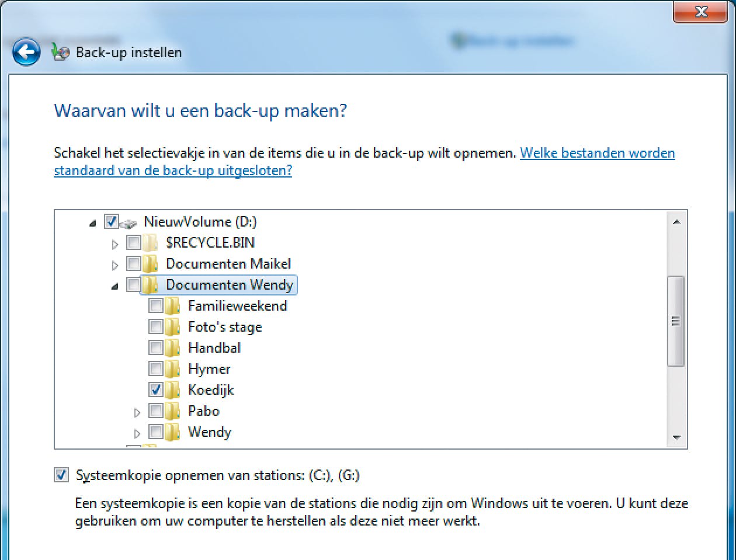Close the Back-up instellen window
The height and width of the screenshot is (560, 736).
coord(700,12)
